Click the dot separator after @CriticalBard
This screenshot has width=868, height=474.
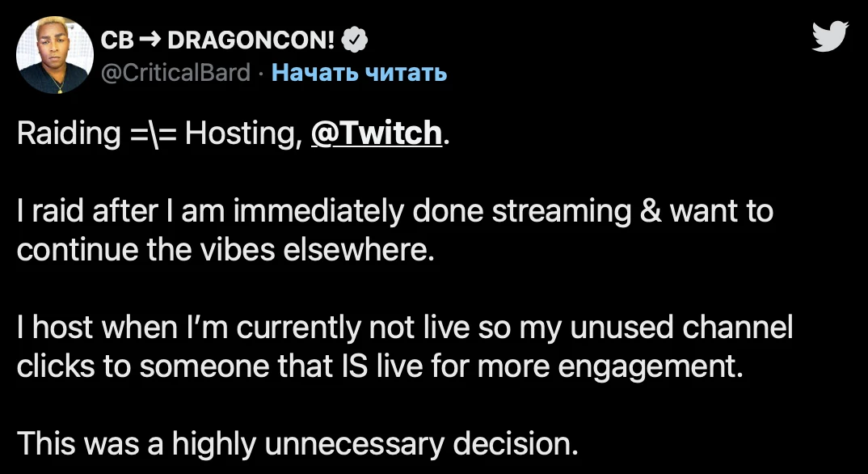[x=263, y=73]
